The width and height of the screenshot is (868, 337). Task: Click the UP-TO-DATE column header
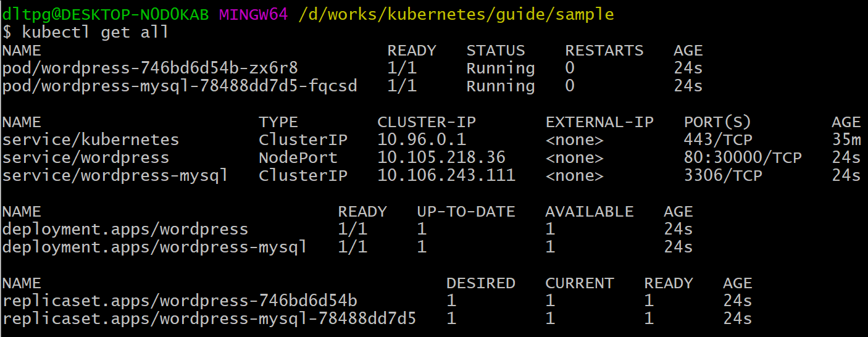click(x=466, y=212)
